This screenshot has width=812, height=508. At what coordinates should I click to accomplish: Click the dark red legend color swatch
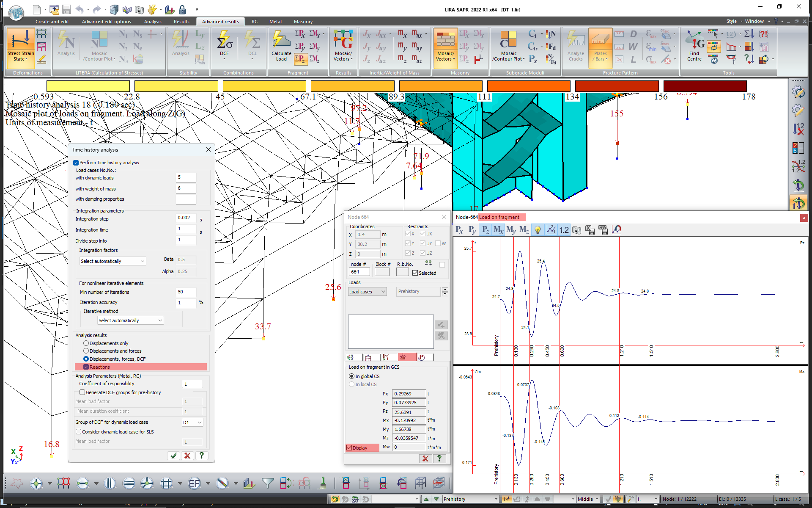tap(705, 86)
